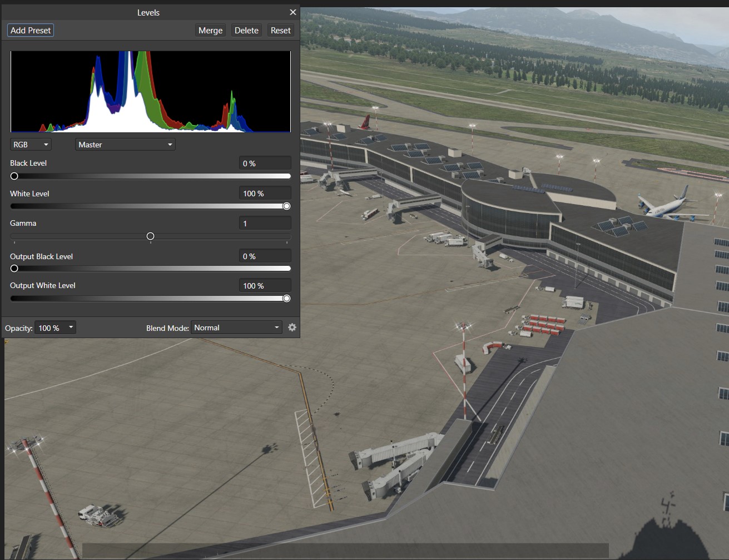Click the Add Preset button
Viewport: 729px width, 560px height.
[x=31, y=31]
